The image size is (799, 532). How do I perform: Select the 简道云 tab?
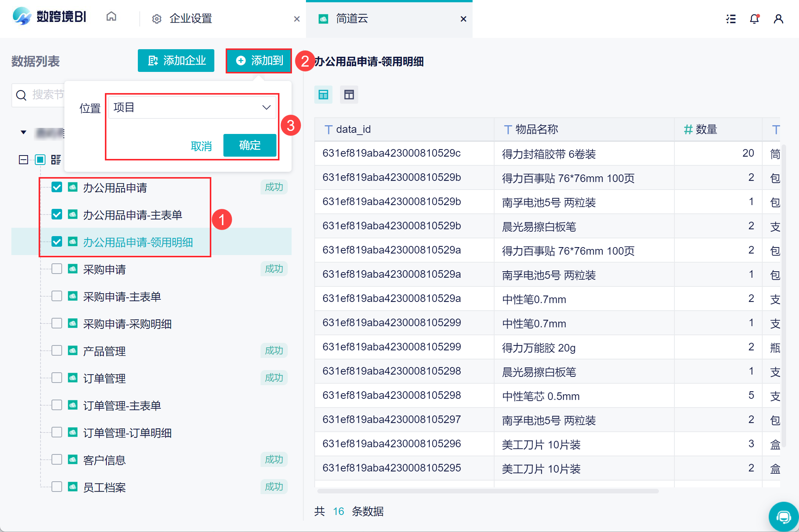352,19
